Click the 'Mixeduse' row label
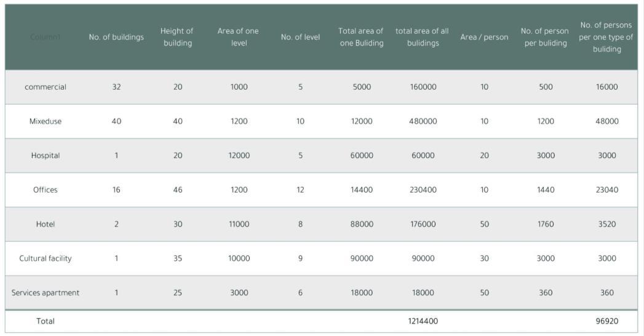 [46, 121]
